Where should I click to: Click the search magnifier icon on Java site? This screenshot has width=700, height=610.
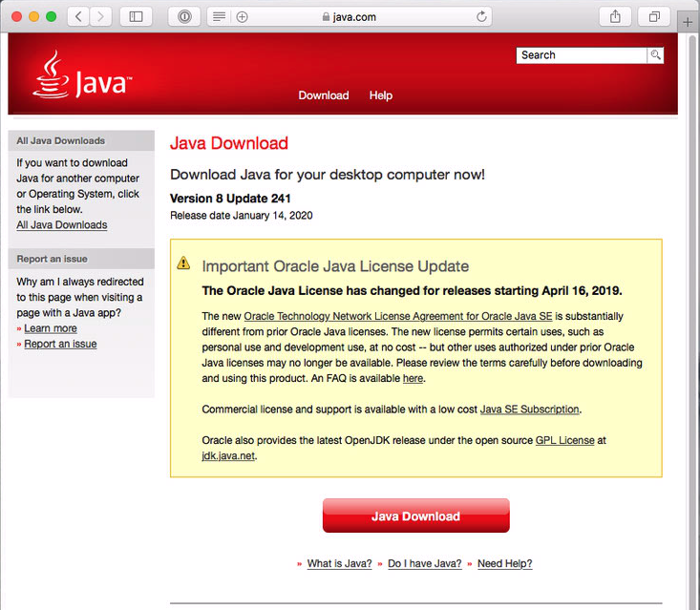click(x=655, y=55)
